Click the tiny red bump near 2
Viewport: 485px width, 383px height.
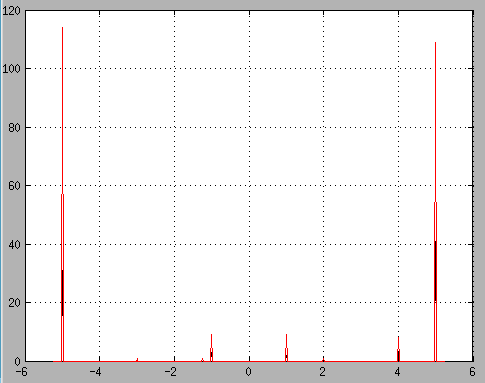coord(323,360)
